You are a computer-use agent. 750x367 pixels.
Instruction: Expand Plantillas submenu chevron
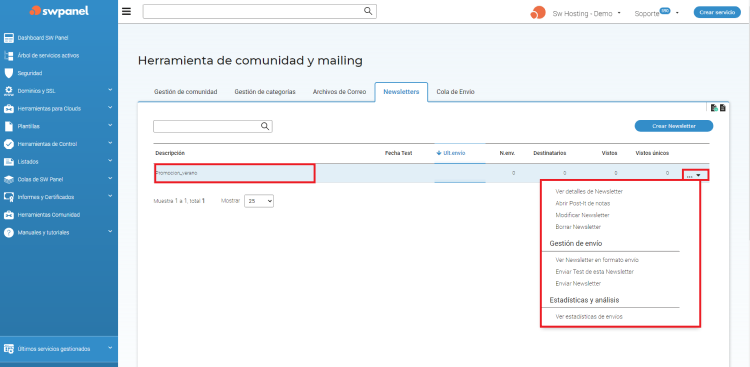110,125
